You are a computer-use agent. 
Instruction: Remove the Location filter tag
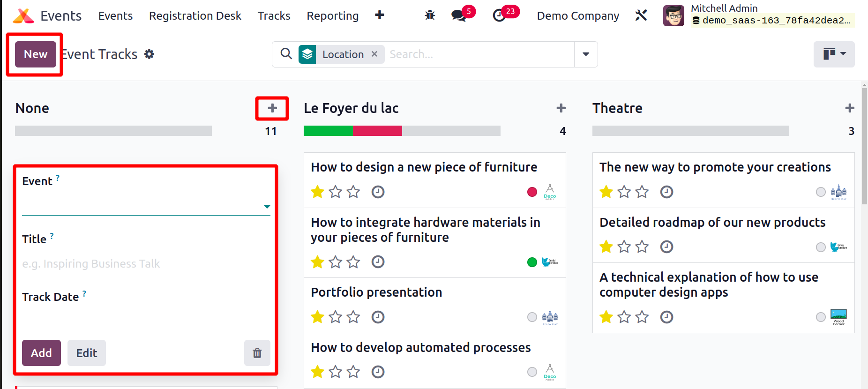coord(374,54)
